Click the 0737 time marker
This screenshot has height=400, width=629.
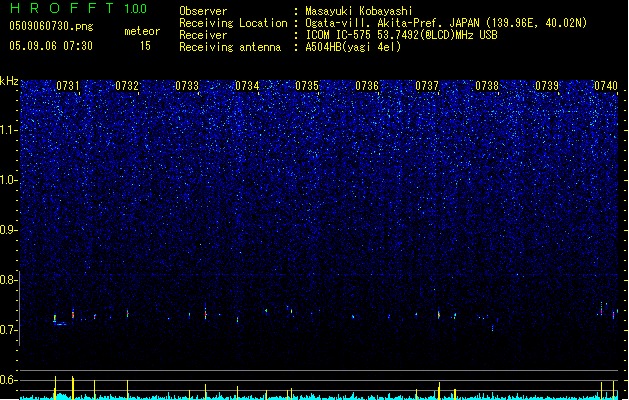pyautogui.click(x=427, y=86)
